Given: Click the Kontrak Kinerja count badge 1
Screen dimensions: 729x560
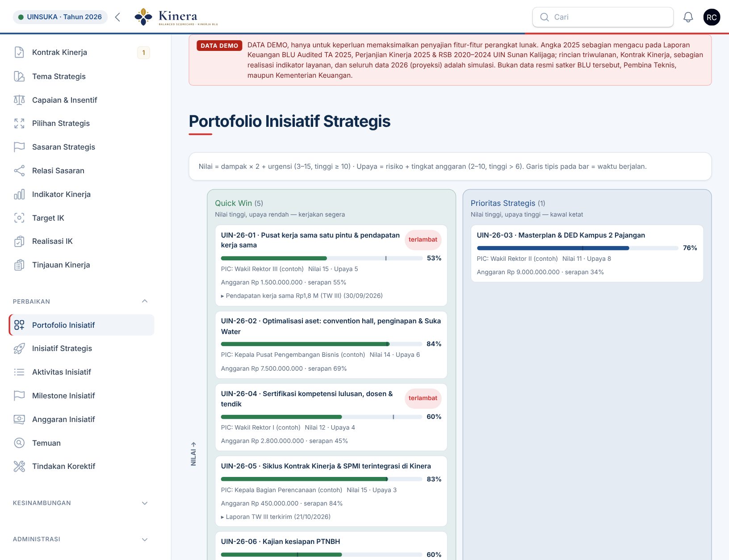Looking at the screenshot, I should [x=143, y=53].
